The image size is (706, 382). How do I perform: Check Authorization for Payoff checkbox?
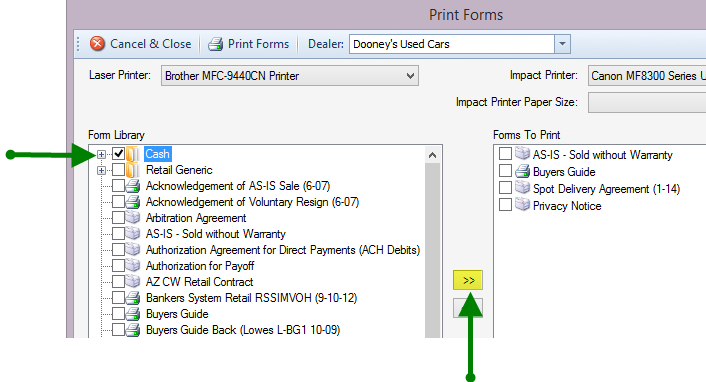pos(118,265)
